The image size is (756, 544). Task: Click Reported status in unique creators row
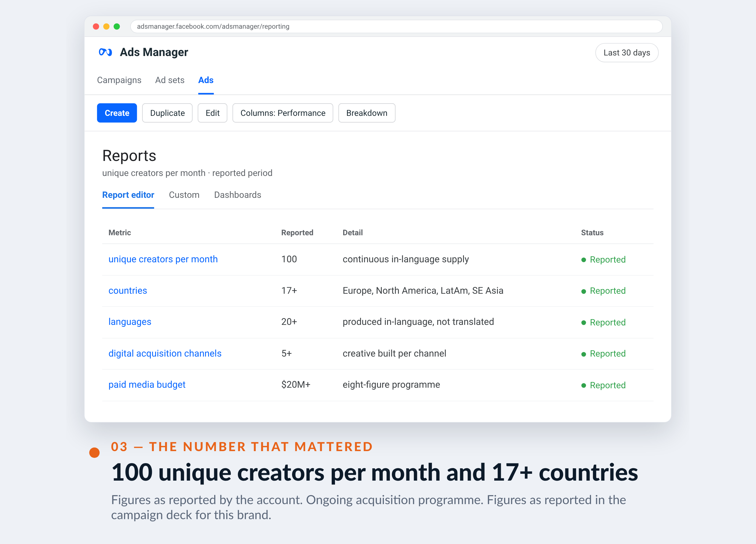603,260
